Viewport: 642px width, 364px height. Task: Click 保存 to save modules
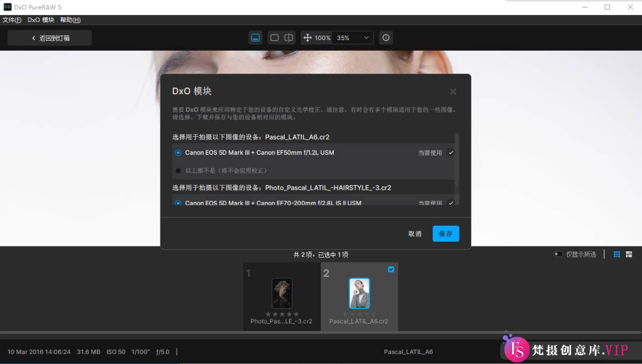coord(446,234)
